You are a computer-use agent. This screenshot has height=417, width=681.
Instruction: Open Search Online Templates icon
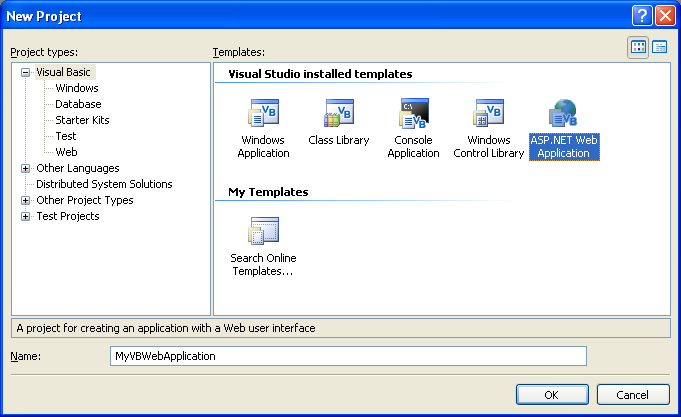[x=263, y=232]
